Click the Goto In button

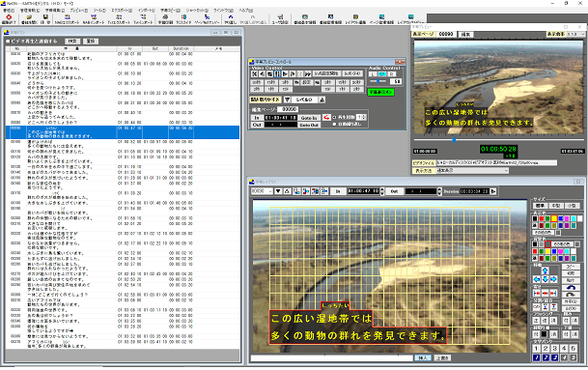tap(309, 118)
